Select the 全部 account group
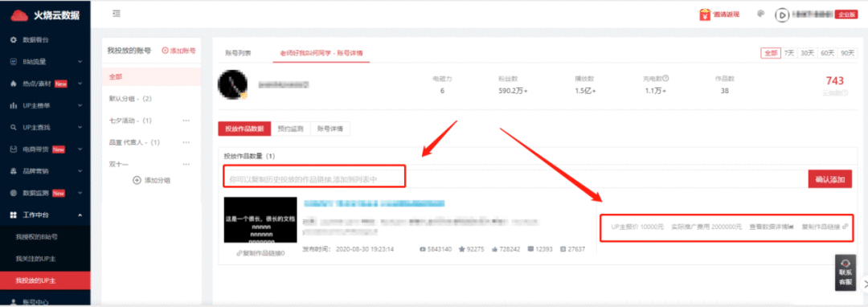This screenshot has width=868, height=307. (x=152, y=77)
